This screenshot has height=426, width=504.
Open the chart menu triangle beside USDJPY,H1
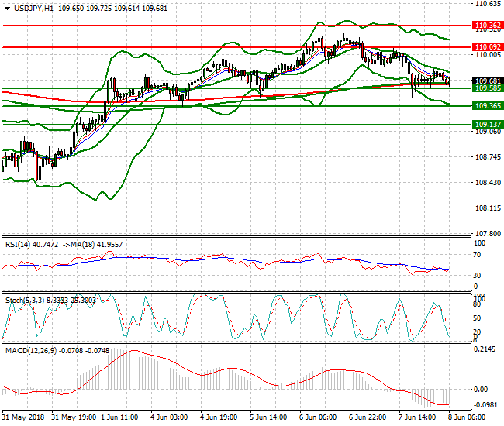[x=8, y=9]
